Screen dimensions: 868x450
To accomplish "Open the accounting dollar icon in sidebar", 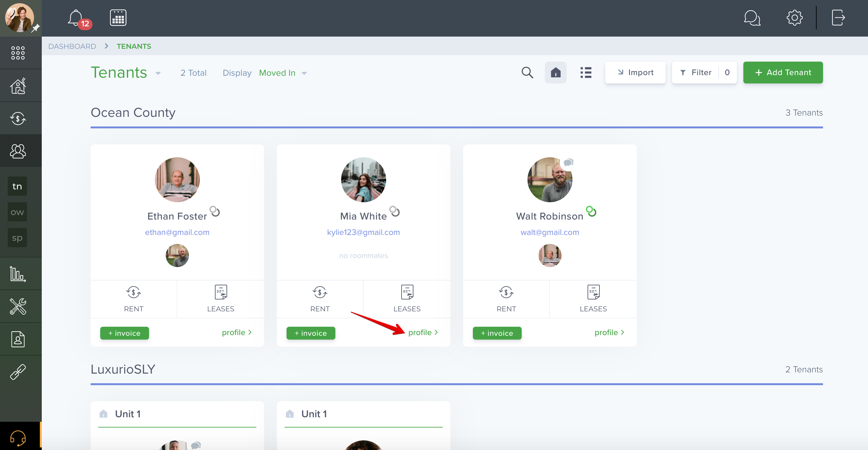I will tap(18, 118).
